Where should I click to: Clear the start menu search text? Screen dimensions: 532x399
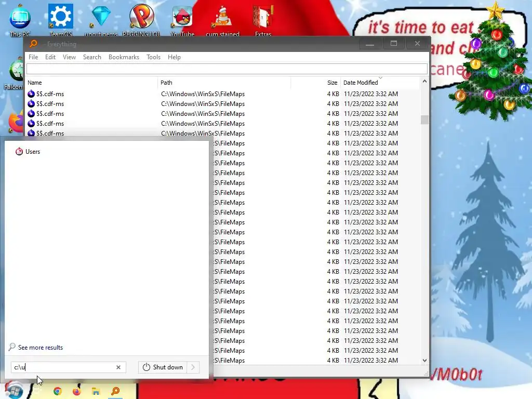118,367
